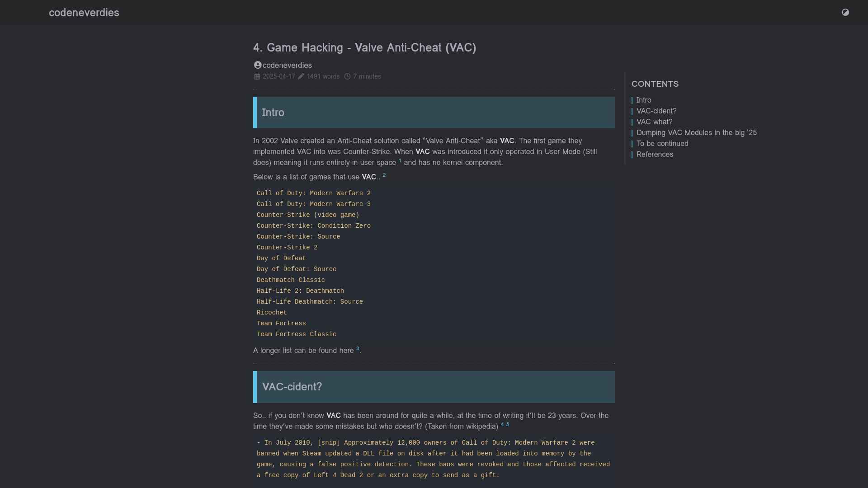This screenshot has height=488, width=868.
Task: Click the CONTENTS sidebar heading
Action: [x=655, y=84]
